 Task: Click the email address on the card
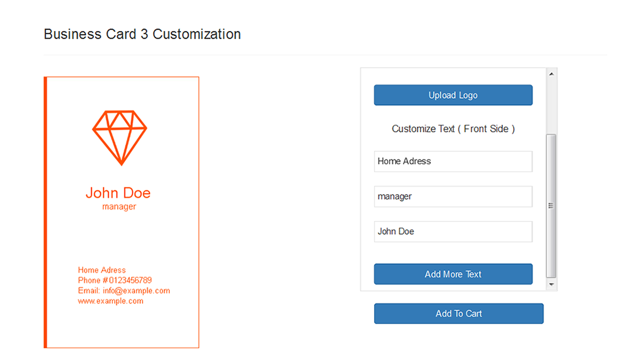(124, 290)
